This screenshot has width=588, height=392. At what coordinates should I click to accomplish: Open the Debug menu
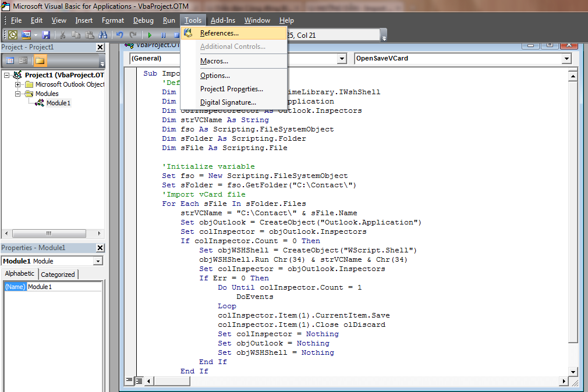pos(143,20)
